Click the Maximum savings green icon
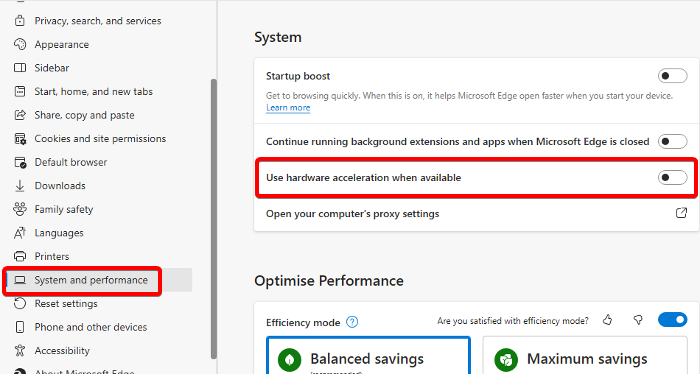The height and width of the screenshot is (374, 700). click(x=506, y=360)
